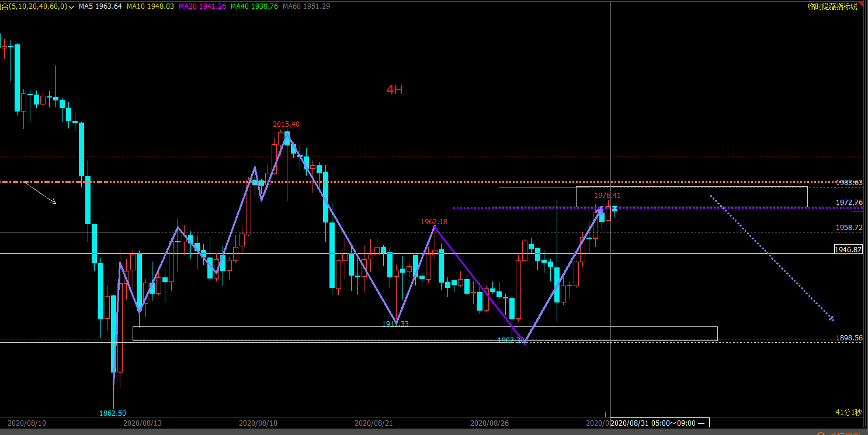Click the MA60 1951.29 indicator label
Image resolution: width=868 pixels, height=435 pixels.
(306, 6)
